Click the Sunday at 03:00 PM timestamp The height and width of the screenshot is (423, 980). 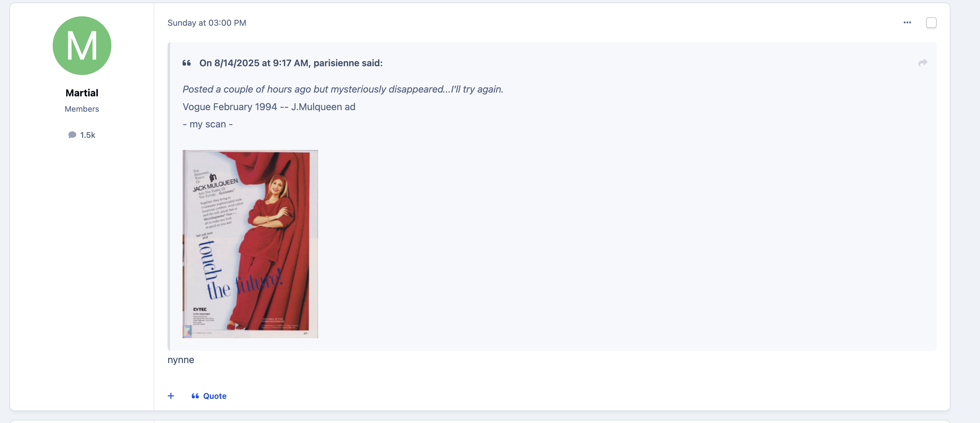pyautogui.click(x=207, y=23)
